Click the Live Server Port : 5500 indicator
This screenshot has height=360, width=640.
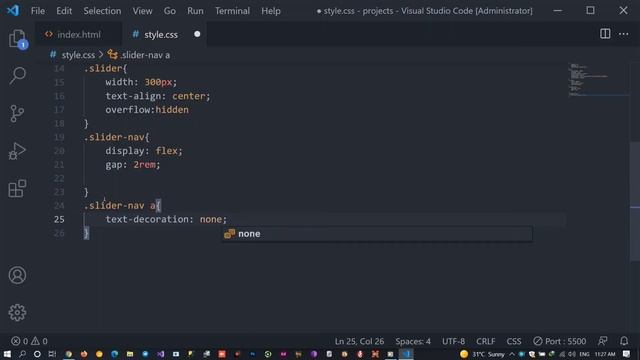coord(559,341)
